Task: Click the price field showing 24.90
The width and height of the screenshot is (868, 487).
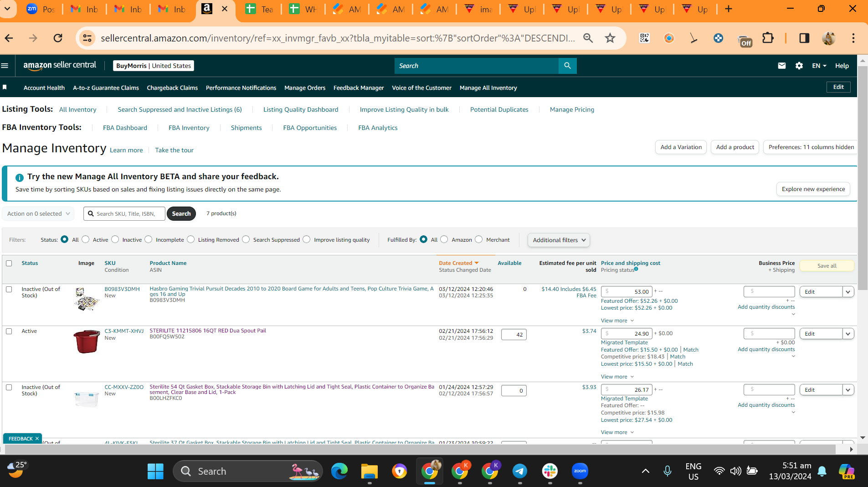Action: [627, 334]
